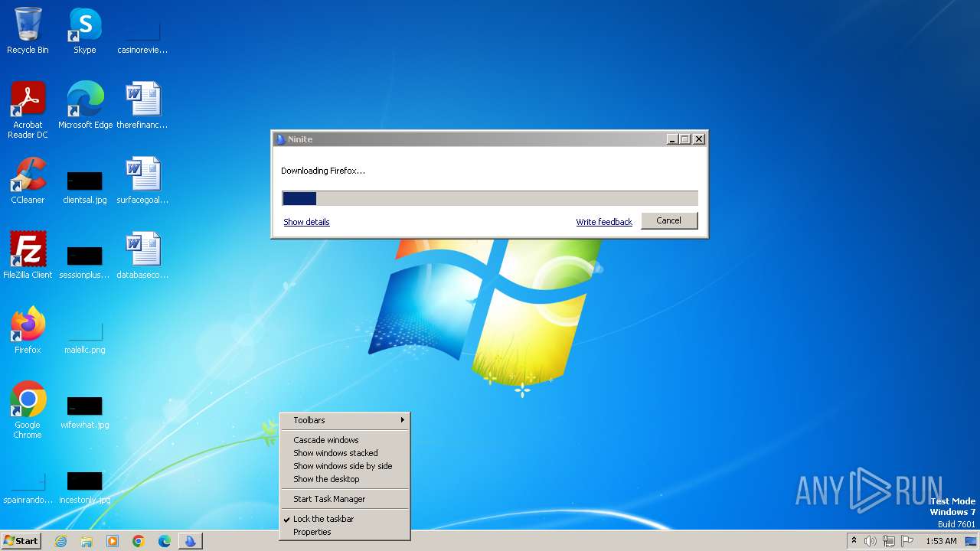
Task: Click Ninite taskbar button
Action: tap(190, 541)
